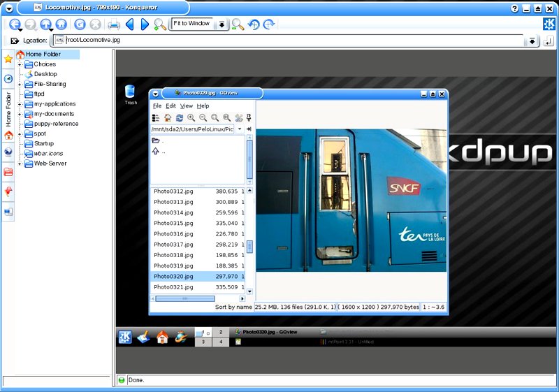This screenshot has width=559, height=392.
Task: Expand the File-Sharing folder node
Action: pos(20,85)
